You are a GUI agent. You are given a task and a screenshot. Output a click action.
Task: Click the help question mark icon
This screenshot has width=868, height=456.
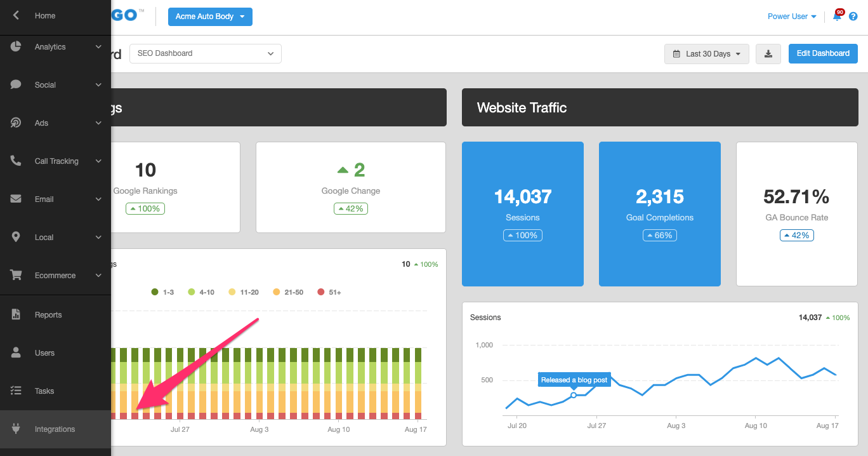[853, 17]
